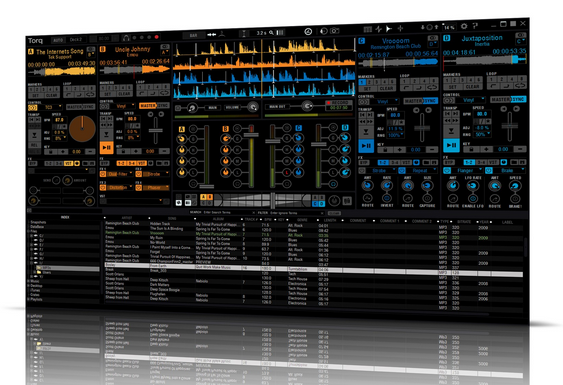
Task: Click the red record dot in top toolbar
Action: [157, 37]
